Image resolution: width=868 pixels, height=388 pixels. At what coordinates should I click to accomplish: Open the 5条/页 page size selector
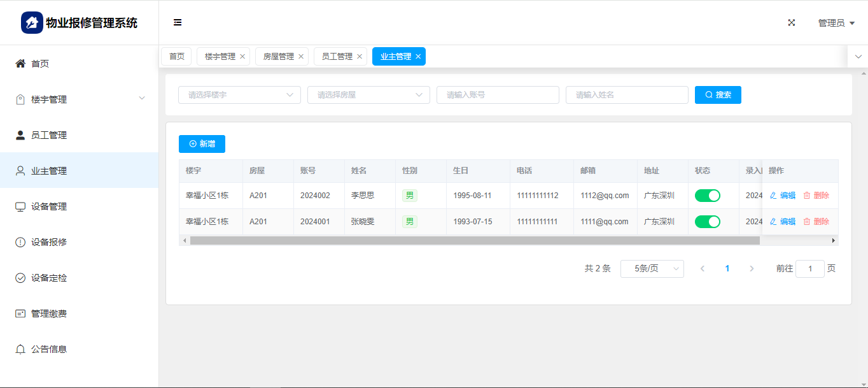tap(652, 269)
